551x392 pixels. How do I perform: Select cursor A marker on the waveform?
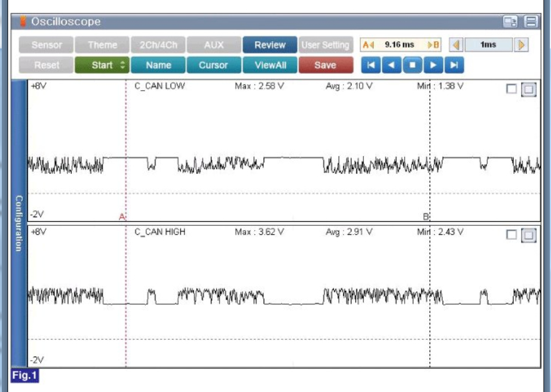[x=122, y=217]
